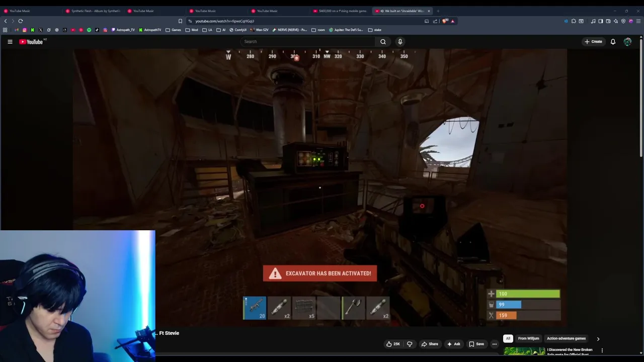Open the Spotify bookmark icon
644x362 pixels.
pyautogui.click(x=89, y=30)
